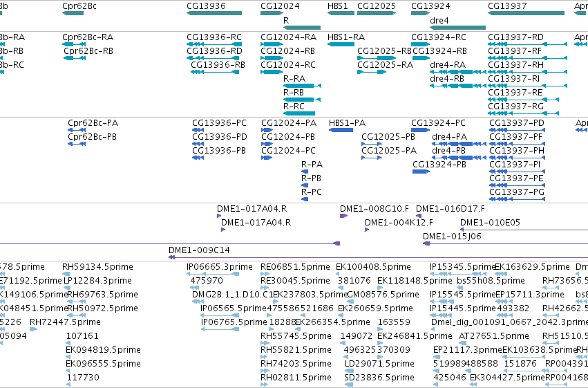The width and height of the screenshot is (588, 388).
Task: Click the R gene bar
Action: pyautogui.click(x=302, y=28)
